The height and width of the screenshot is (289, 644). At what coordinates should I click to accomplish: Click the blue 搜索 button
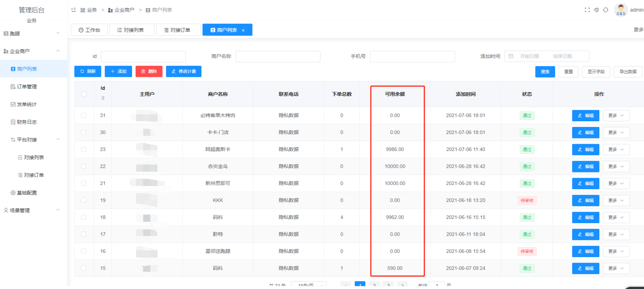point(545,72)
